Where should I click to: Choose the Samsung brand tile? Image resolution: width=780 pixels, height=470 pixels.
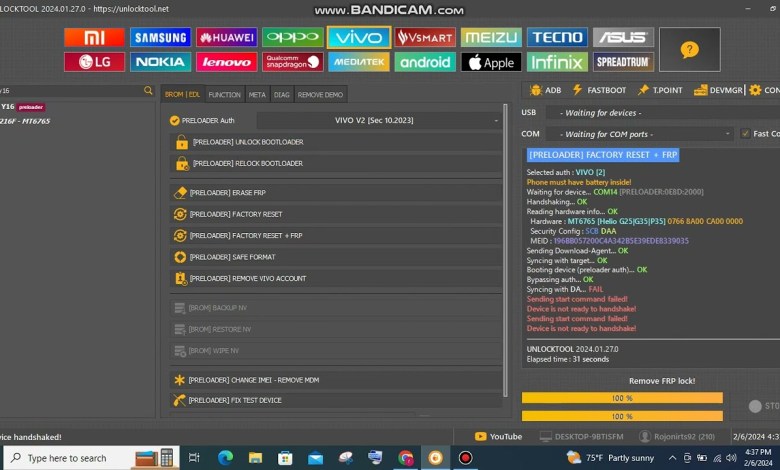tap(160, 37)
